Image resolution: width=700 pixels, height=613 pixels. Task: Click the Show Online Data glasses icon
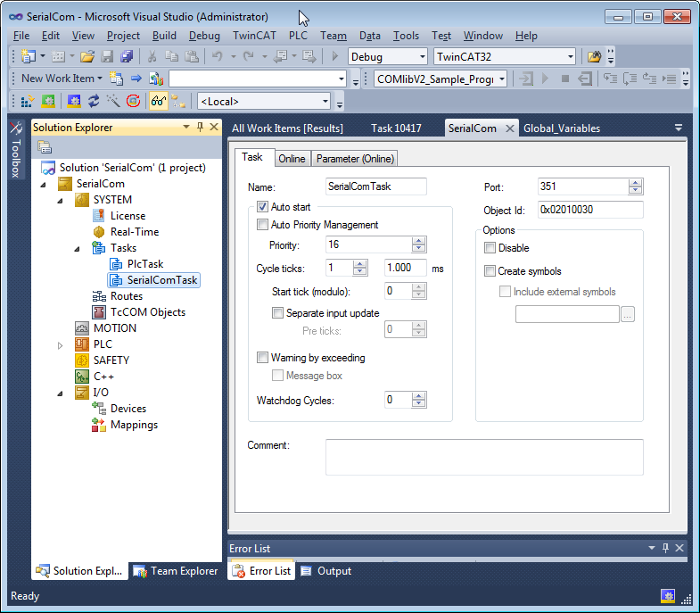159,101
